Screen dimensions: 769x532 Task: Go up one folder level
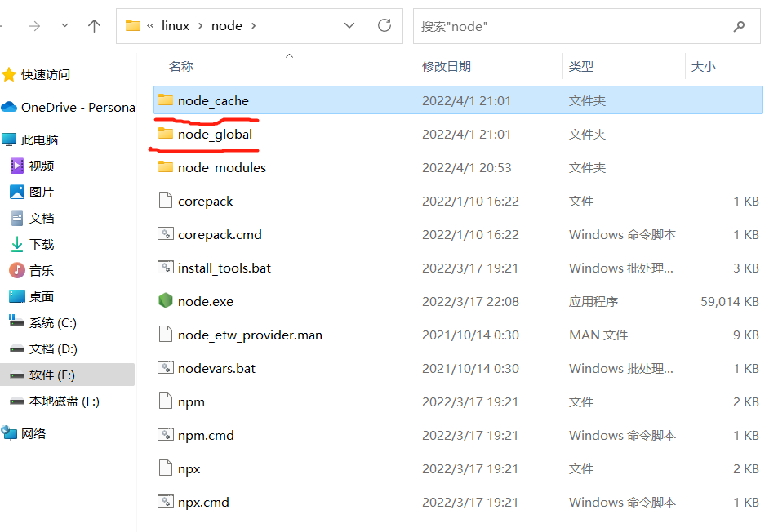[94, 26]
